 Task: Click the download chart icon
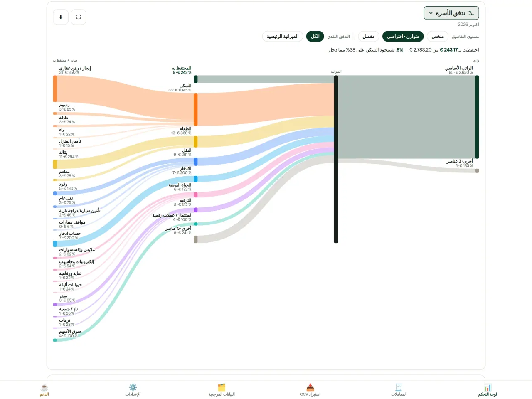pyautogui.click(x=61, y=17)
